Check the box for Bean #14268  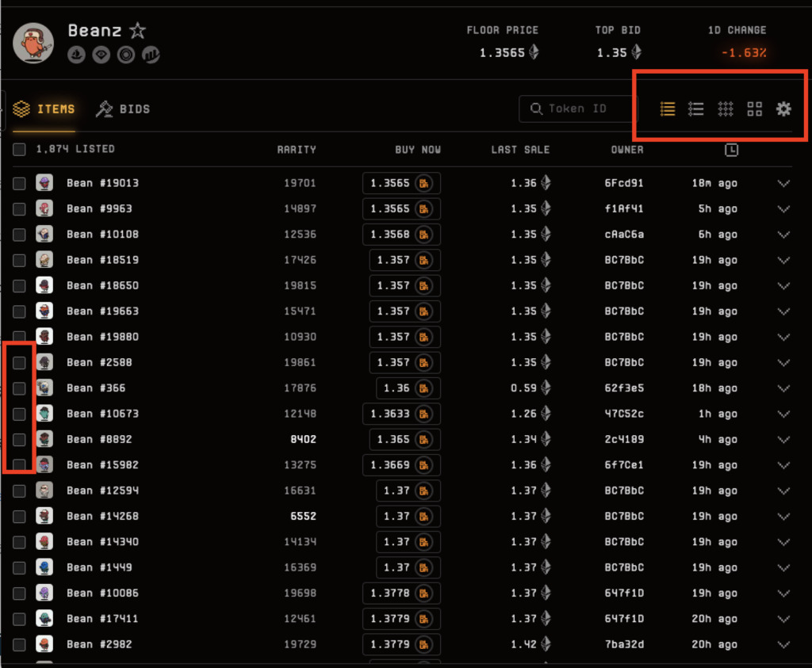tap(19, 517)
